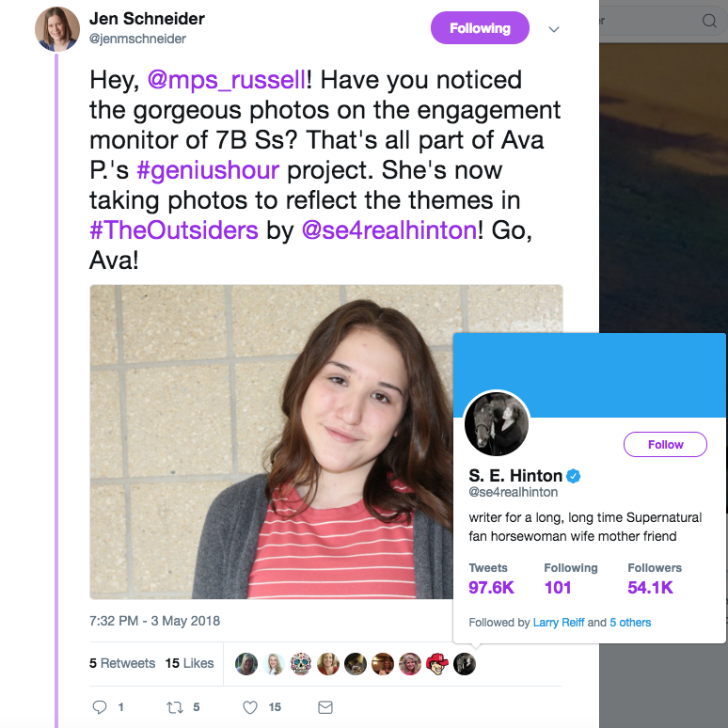Expand the tweet options chevron
Image resolution: width=728 pixels, height=728 pixels.
(554, 29)
